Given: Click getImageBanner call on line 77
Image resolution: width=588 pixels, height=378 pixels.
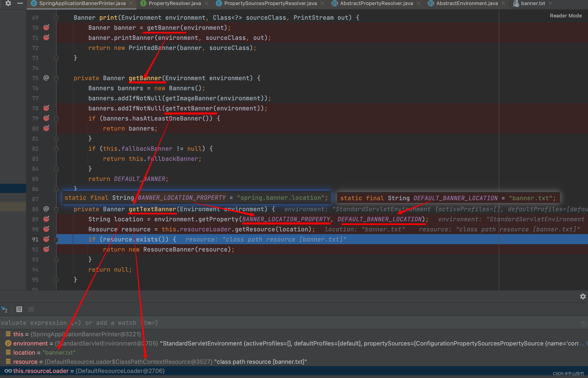Looking at the screenshot, I should (x=191, y=98).
